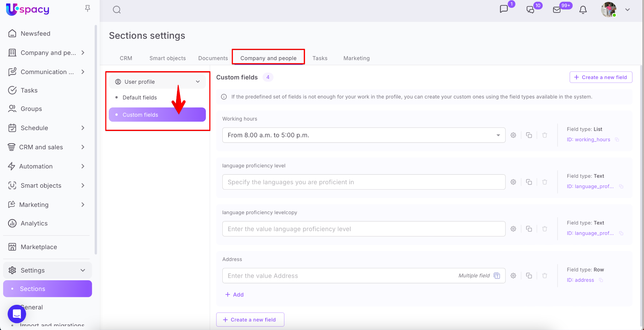
Task: Click Add under the Address field
Action: (x=235, y=295)
